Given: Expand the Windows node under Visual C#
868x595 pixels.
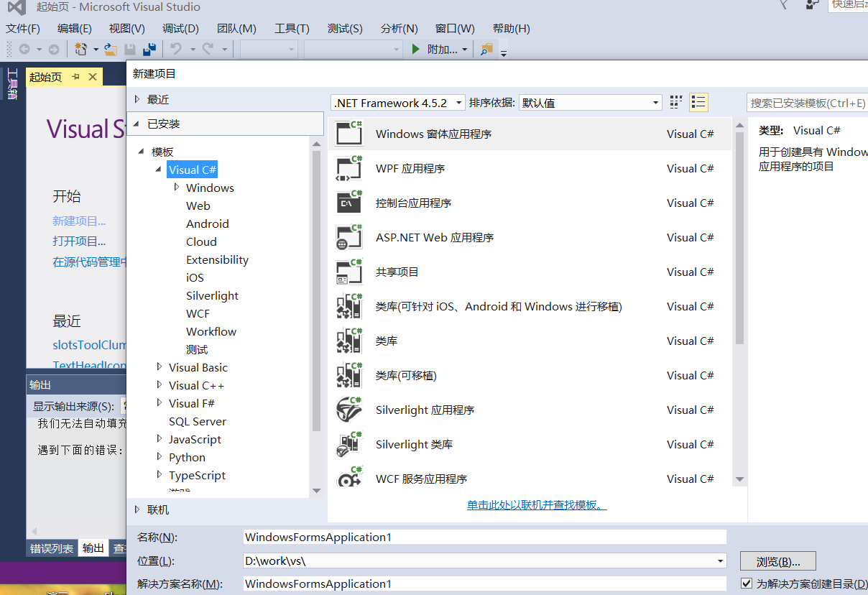Looking at the screenshot, I should click(177, 188).
